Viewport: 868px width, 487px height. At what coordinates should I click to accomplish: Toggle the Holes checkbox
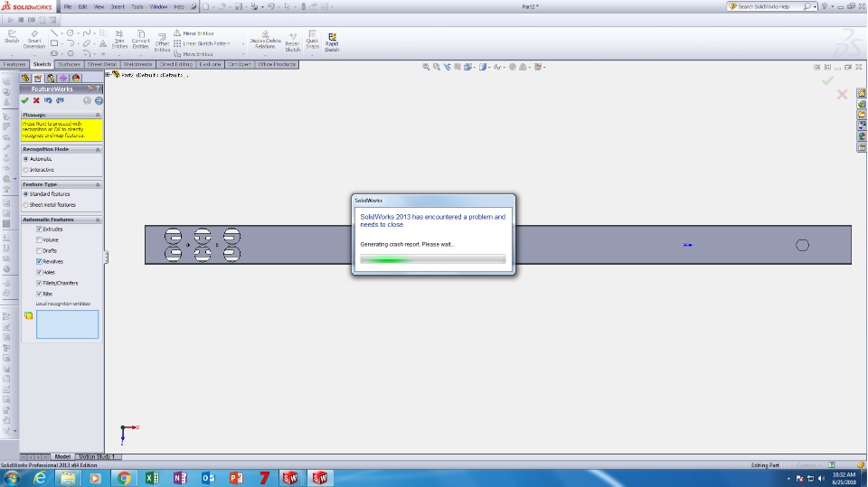coord(39,272)
